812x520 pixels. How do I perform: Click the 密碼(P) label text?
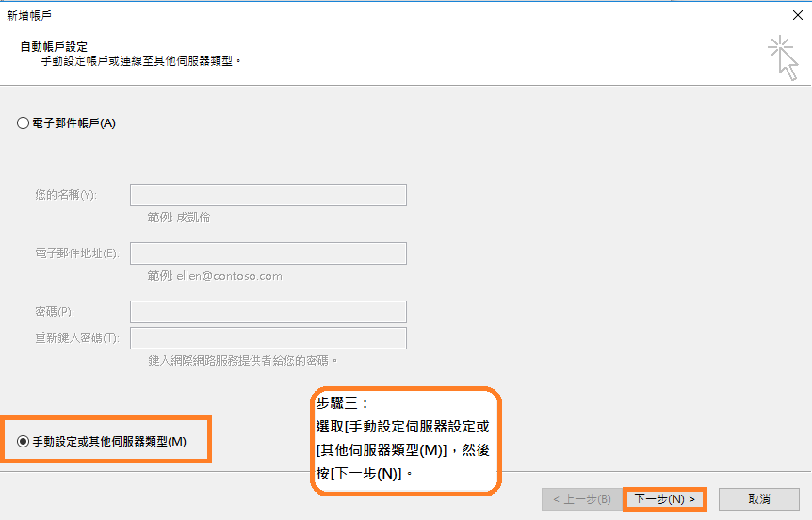pyautogui.click(x=54, y=312)
